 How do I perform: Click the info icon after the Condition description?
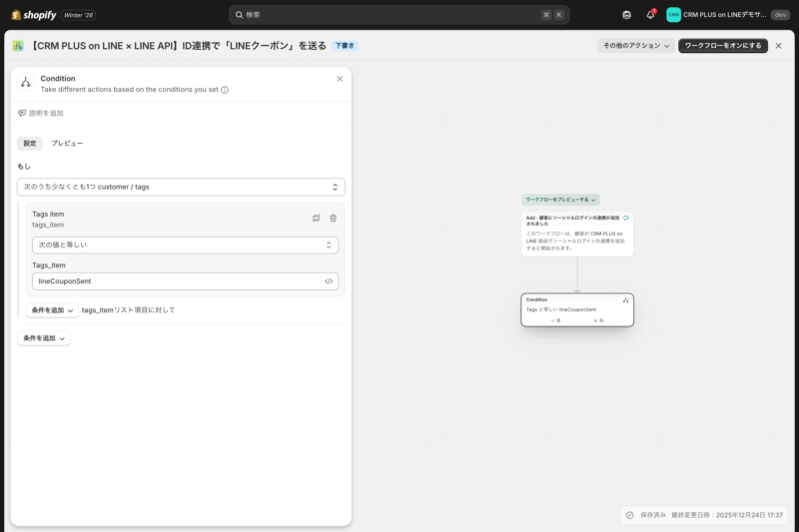[225, 90]
